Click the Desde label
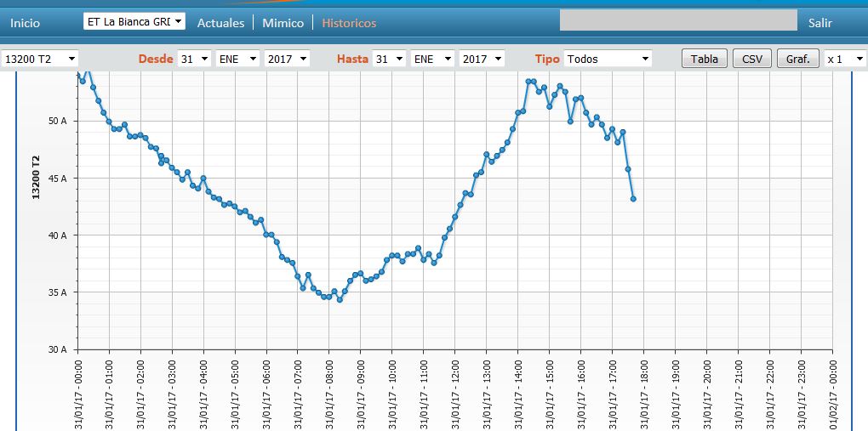The width and height of the screenshot is (868, 431). 156,59
